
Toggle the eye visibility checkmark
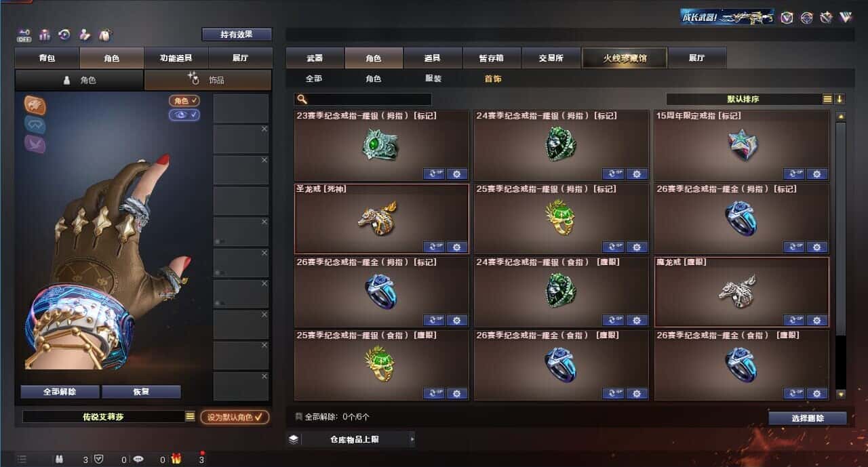point(184,115)
